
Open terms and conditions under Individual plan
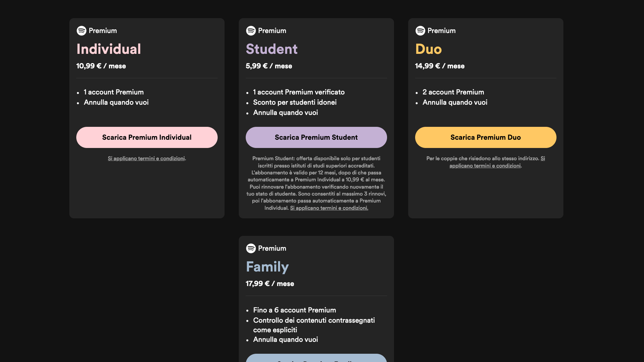click(146, 159)
